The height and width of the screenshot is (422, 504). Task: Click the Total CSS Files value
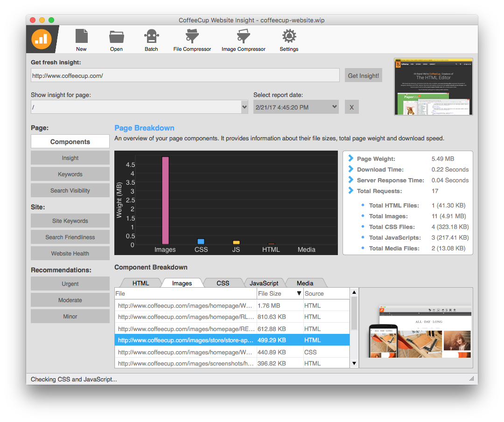pyautogui.click(x=450, y=227)
